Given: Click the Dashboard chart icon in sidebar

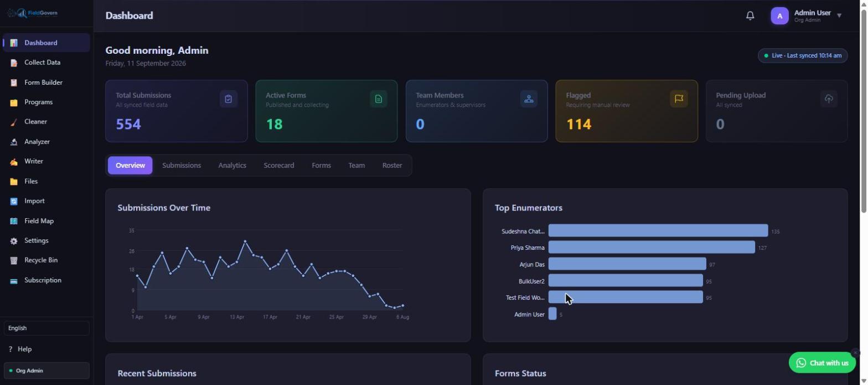Looking at the screenshot, I should 14,43.
